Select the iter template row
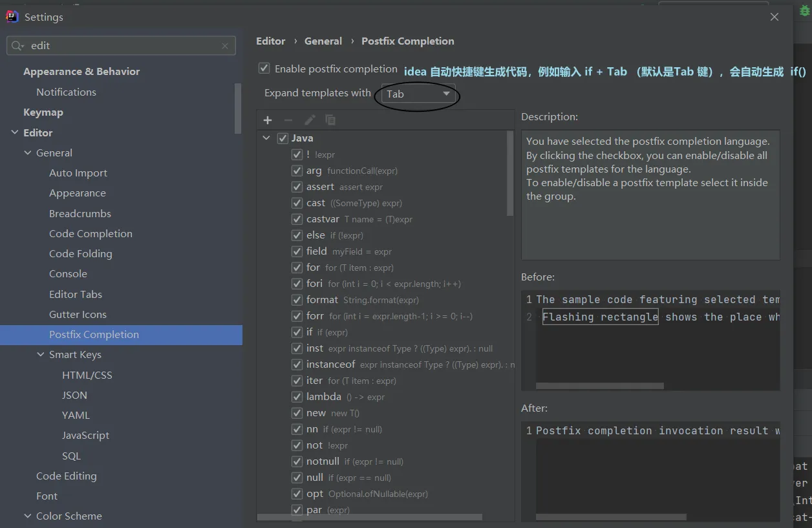 click(385, 381)
